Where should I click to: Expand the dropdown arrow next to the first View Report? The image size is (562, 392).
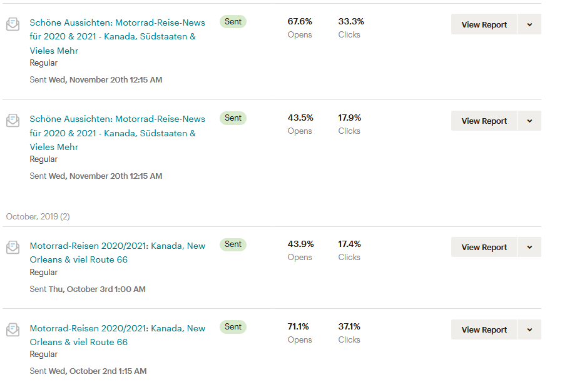(529, 24)
